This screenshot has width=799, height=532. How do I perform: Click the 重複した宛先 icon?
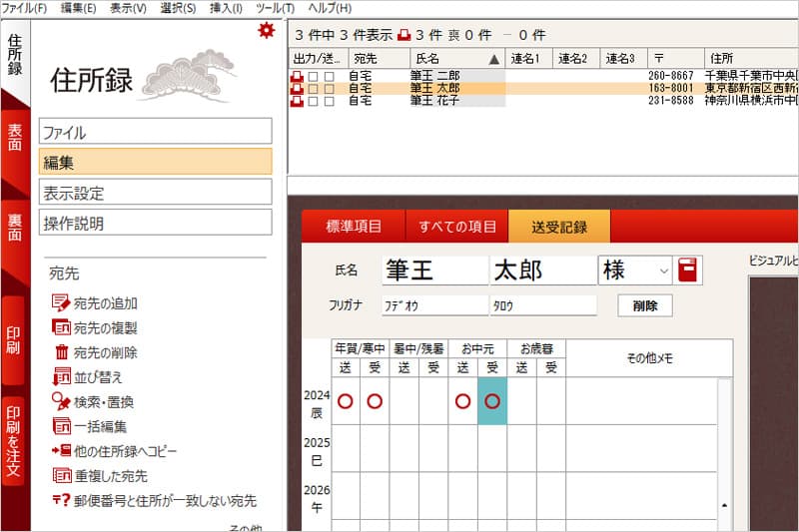62,475
